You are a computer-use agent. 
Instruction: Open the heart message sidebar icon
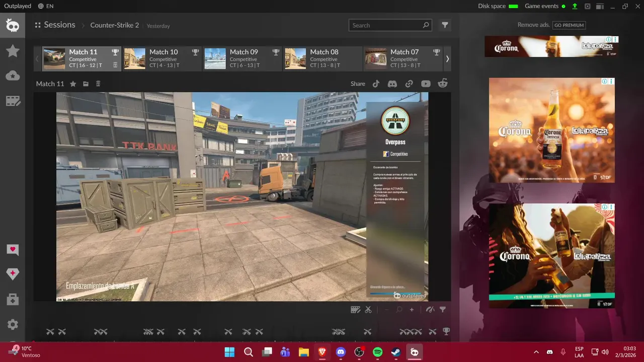(13, 250)
